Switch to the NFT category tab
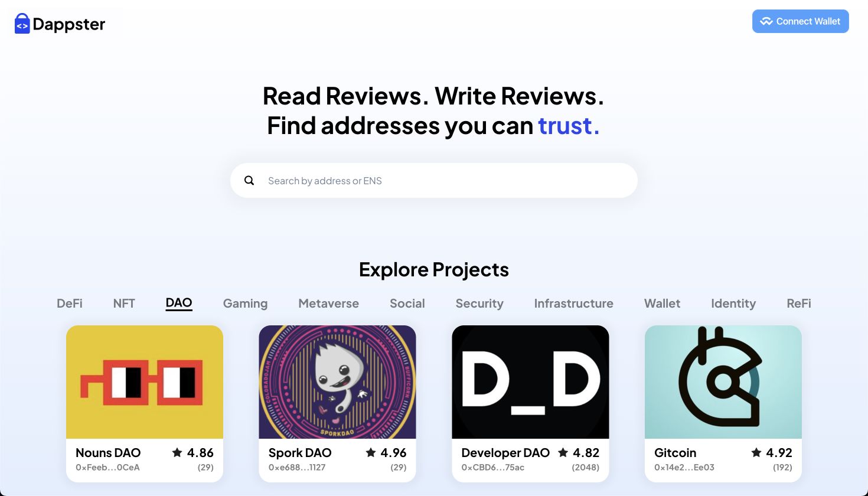The image size is (868, 496). 124,304
